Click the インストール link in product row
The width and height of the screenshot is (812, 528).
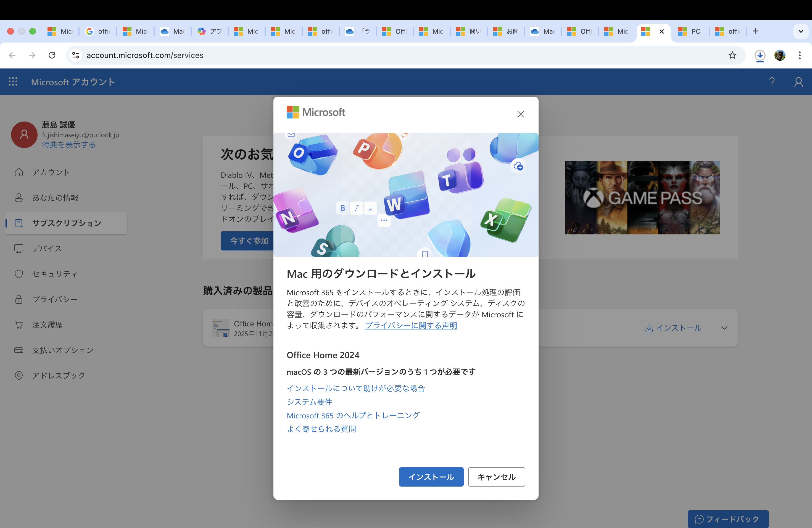pyautogui.click(x=673, y=328)
